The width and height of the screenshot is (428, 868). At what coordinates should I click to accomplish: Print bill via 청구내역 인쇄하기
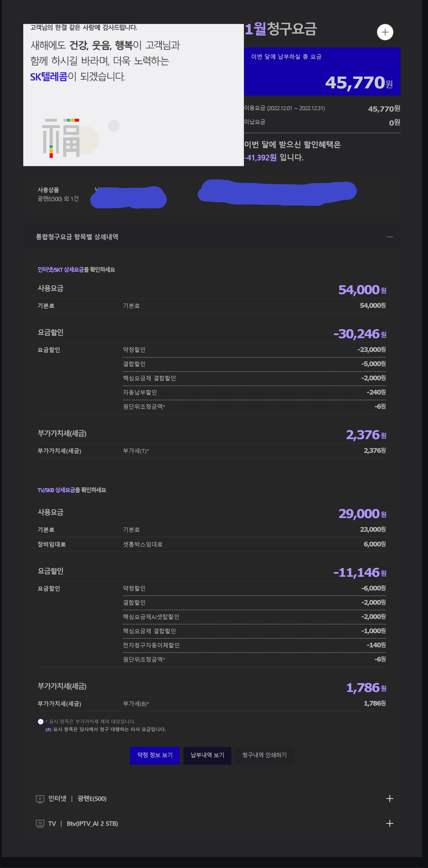tap(264, 755)
